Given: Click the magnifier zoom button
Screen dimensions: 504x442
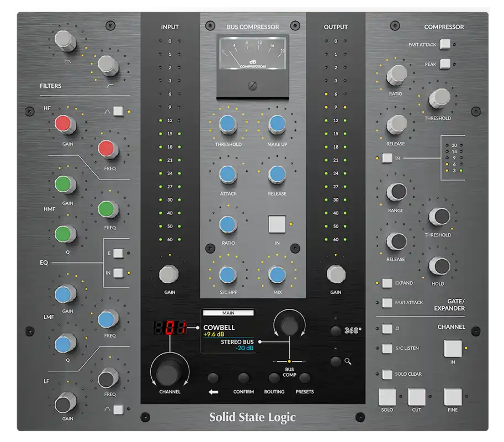Looking at the screenshot, I should 336,361.
